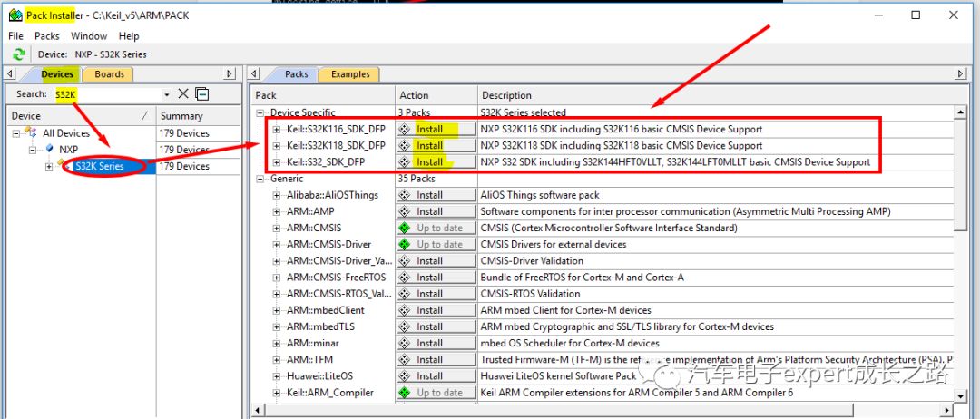Select the ARM::CMSIS-FreeRTOS pack name

[x=337, y=278]
